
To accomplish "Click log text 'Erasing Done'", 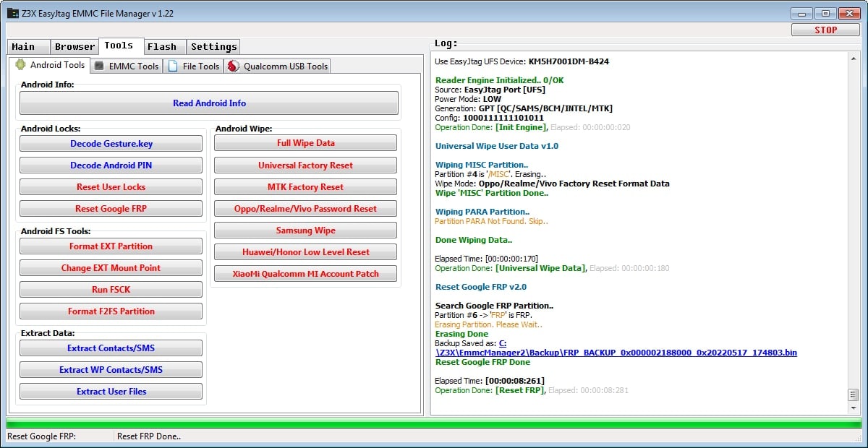I will tap(461, 334).
